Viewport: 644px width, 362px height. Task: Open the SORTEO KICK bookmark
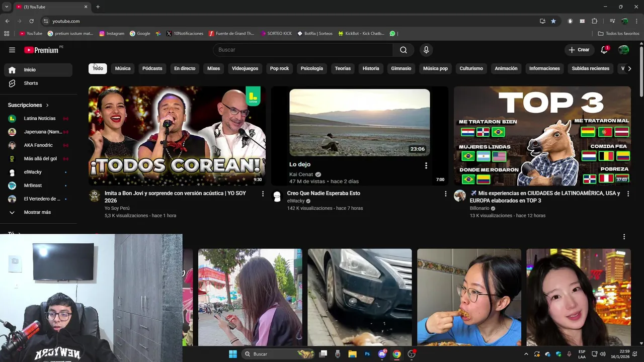[x=276, y=34]
